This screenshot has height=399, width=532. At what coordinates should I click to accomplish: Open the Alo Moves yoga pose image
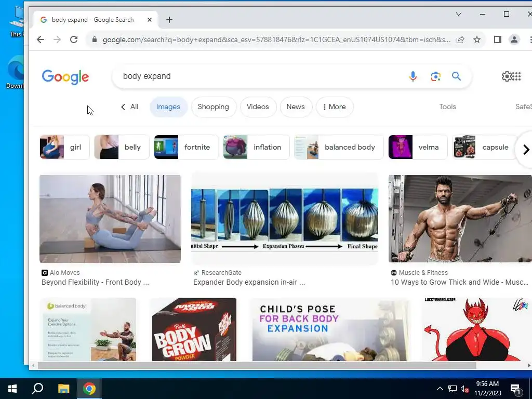[x=110, y=219]
